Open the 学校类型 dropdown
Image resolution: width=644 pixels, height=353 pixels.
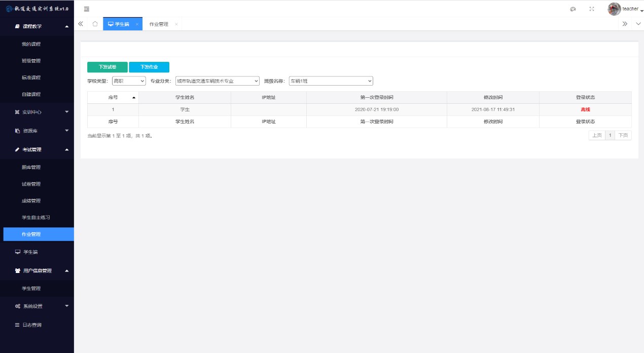[129, 81]
